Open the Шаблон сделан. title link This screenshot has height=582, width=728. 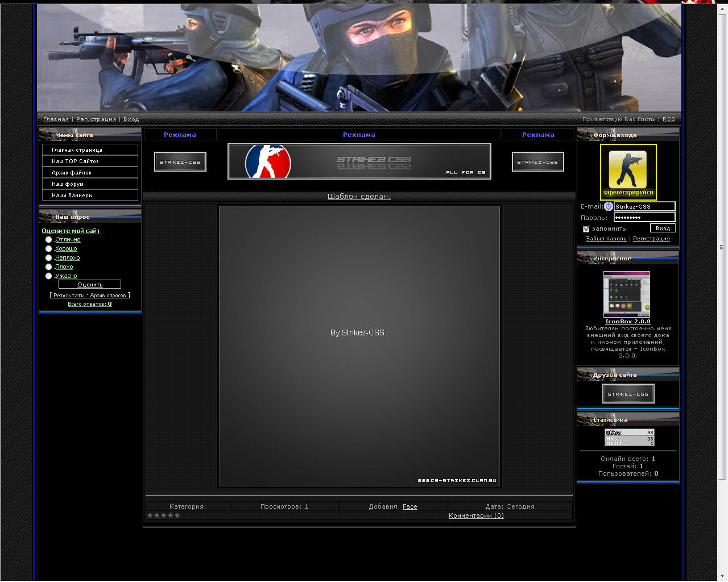[x=359, y=197]
